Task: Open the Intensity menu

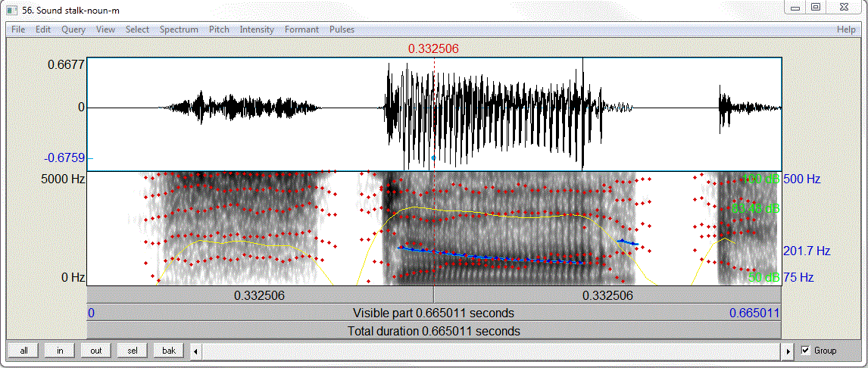Action: point(257,30)
